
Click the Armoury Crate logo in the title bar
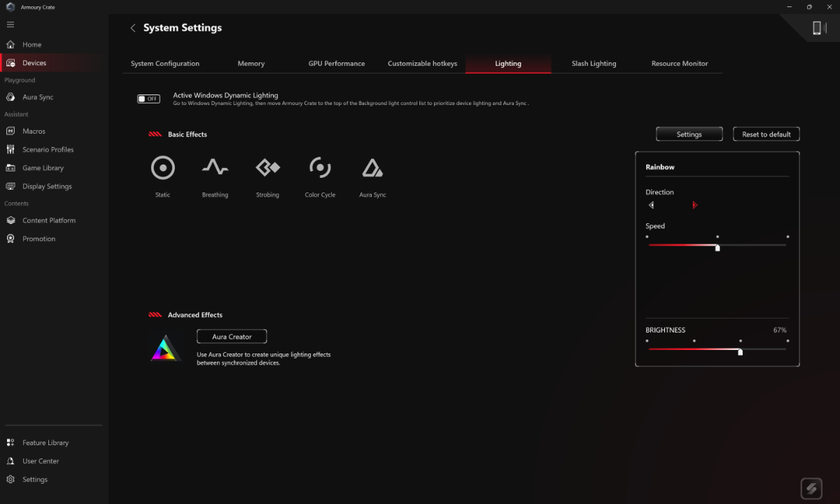(10, 7)
